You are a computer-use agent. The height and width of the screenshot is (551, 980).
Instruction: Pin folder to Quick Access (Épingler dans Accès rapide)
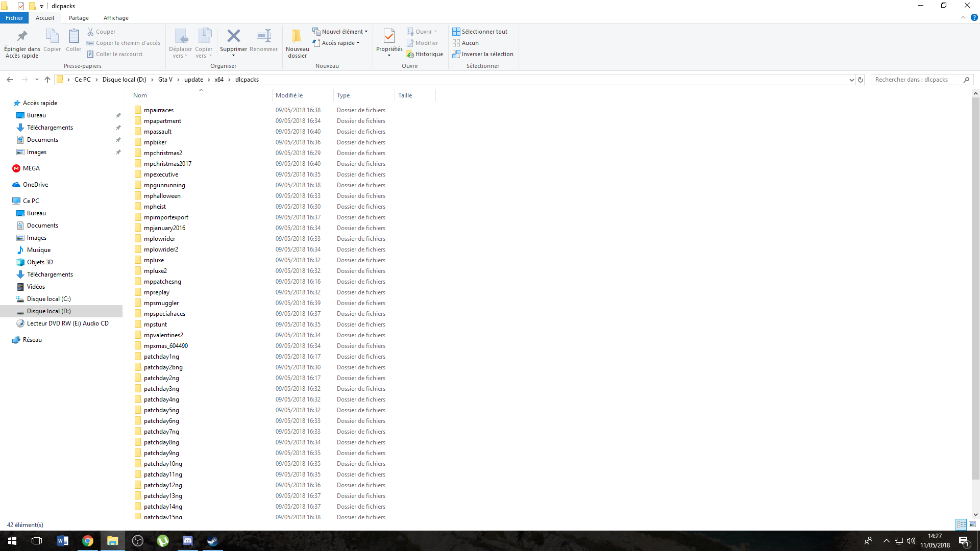(x=22, y=43)
